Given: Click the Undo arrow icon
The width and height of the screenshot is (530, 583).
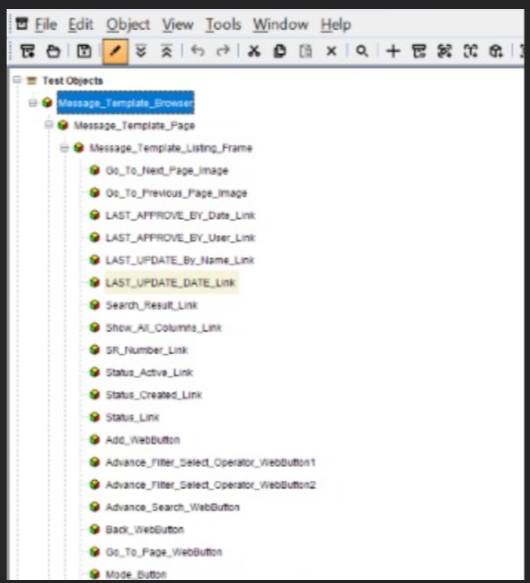Looking at the screenshot, I should pos(197,50).
